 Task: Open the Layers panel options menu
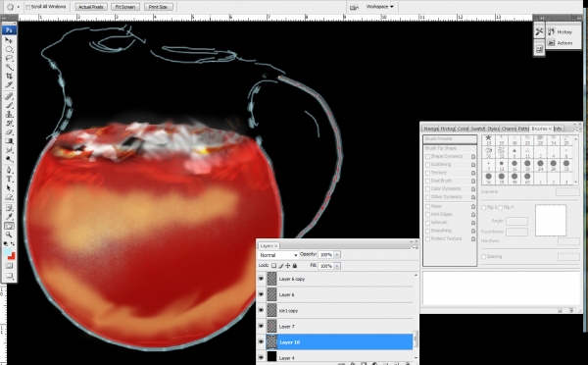(x=416, y=247)
